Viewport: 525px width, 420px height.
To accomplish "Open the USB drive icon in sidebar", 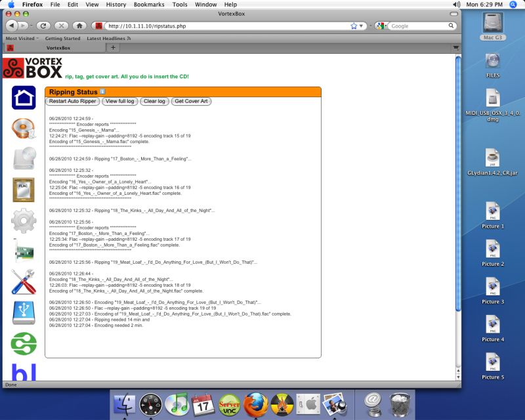I will [x=24, y=313].
